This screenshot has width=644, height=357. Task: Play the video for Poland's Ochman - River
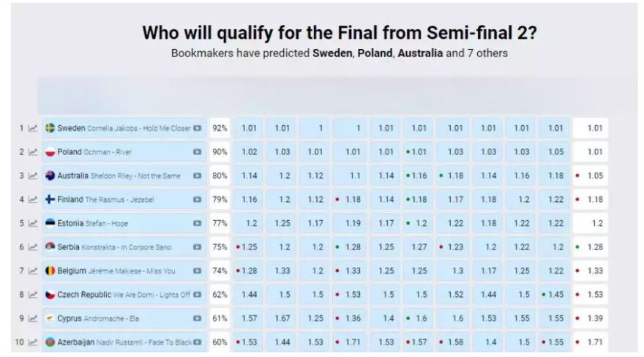197,152
